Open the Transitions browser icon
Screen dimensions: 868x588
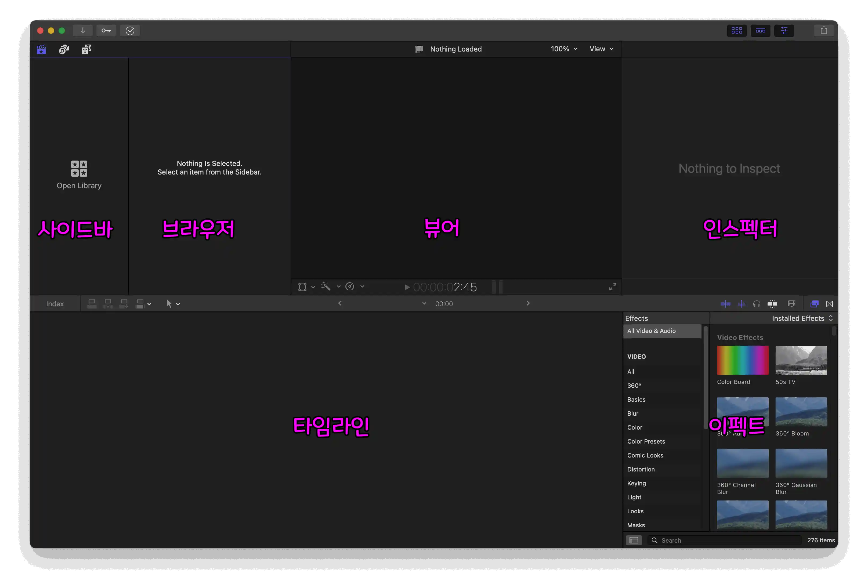[x=830, y=304]
